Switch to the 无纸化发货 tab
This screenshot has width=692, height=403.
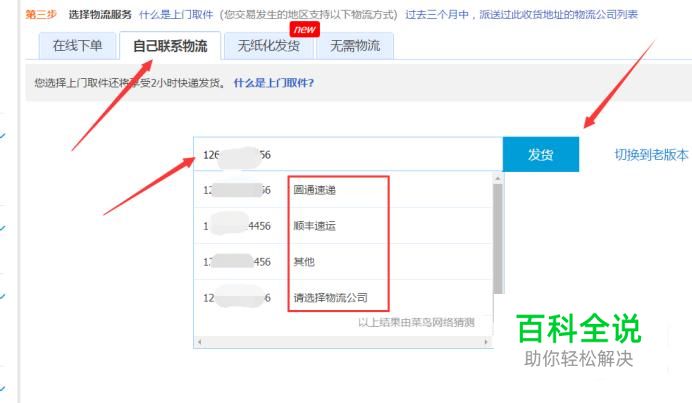click(x=269, y=45)
